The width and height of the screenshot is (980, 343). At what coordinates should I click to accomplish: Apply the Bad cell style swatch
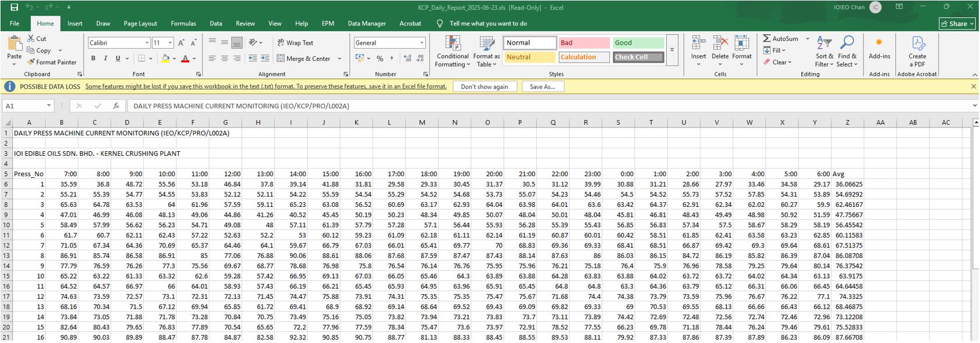coord(584,43)
